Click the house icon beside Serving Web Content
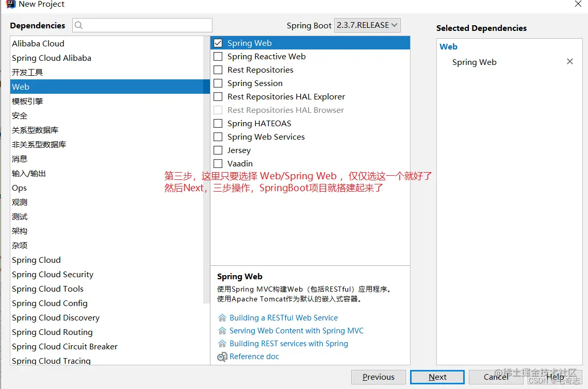The width and height of the screenshot is (588, 389). point(222,331)
